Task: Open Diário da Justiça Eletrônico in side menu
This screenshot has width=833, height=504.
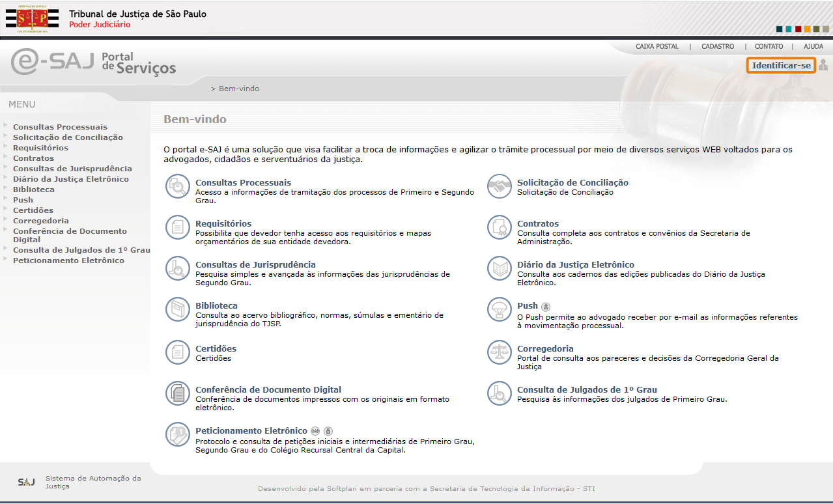Action: pyautogui.click(x=71, y=179)
